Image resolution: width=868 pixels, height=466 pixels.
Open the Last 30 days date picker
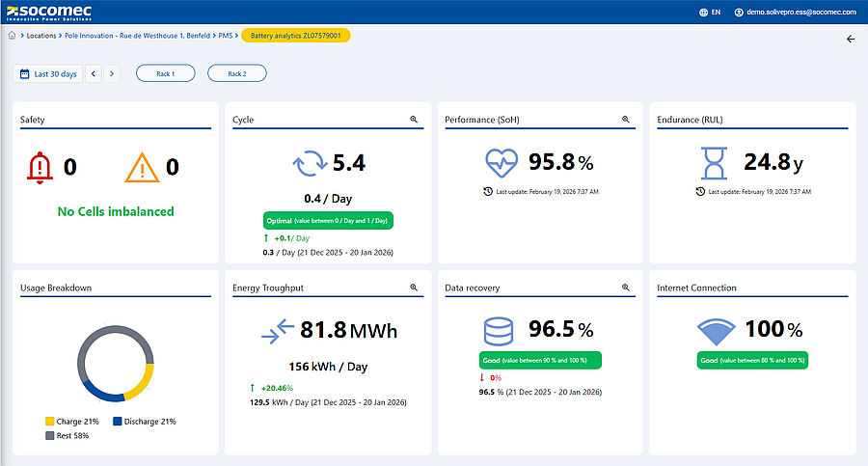point(47,73)
